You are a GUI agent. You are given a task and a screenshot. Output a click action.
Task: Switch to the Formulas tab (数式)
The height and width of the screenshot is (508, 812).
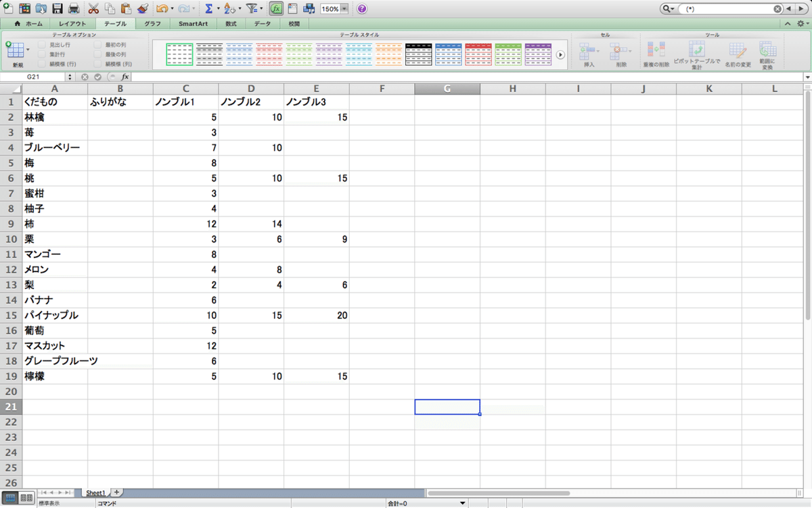point(231,24)
